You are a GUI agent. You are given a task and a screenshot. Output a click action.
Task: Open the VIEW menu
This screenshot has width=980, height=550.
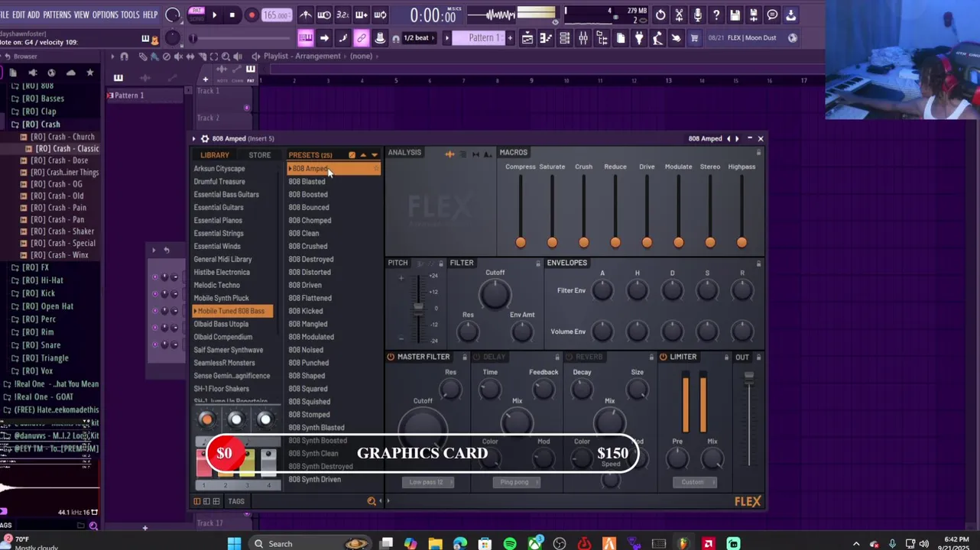[x=82, y=15]
